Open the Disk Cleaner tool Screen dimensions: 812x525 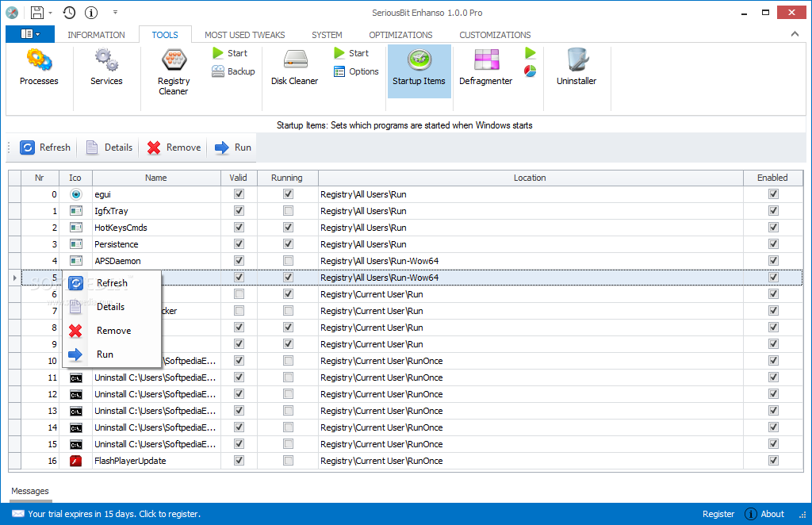(x=295, y=67)
